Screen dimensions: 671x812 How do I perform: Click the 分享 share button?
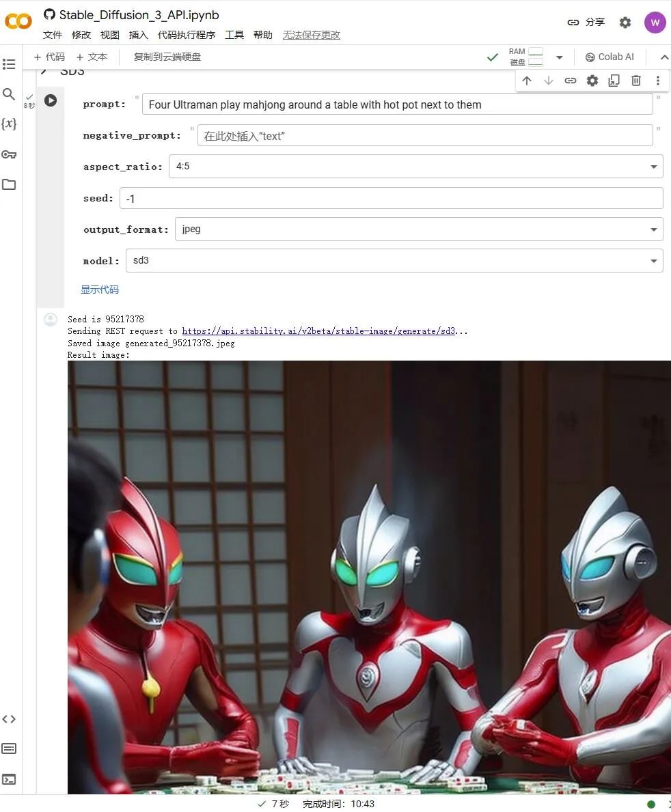click(x=586, y=23)
